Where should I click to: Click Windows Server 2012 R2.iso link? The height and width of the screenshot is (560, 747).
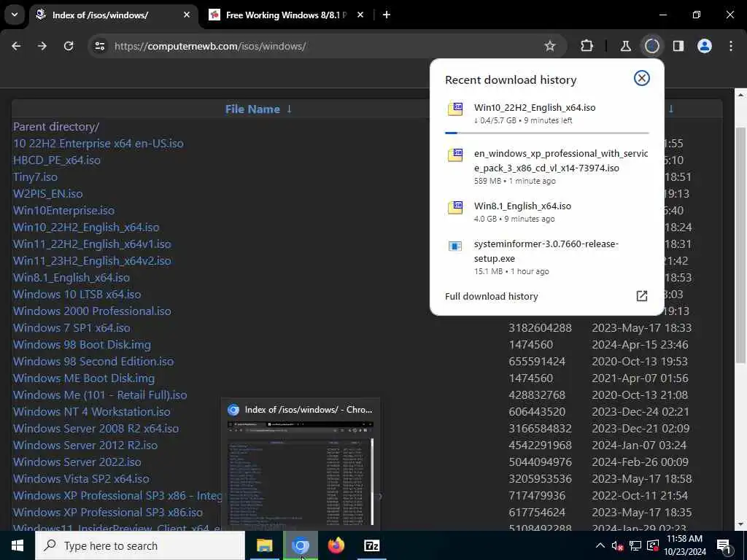[85, 446]
